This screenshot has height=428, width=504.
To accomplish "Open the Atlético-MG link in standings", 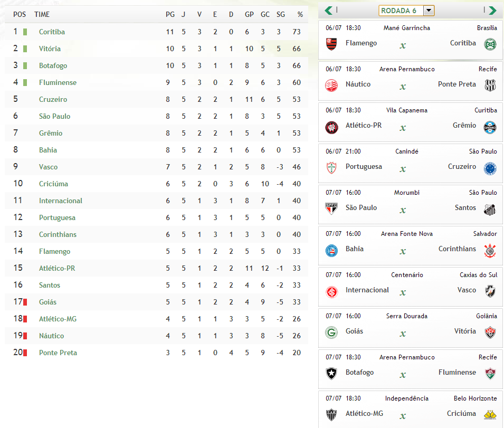I will 58,319.
